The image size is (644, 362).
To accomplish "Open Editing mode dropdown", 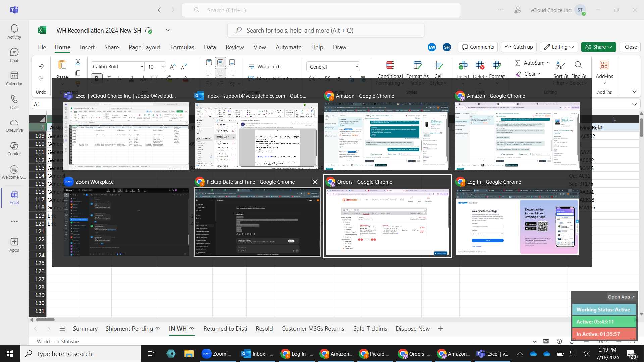I will coord(559,47).
